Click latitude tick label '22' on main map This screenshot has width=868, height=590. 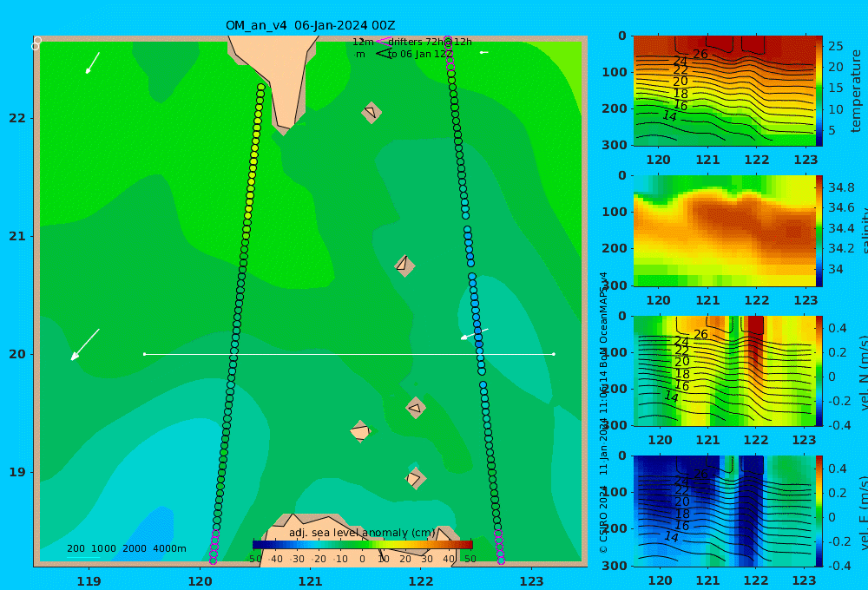coord(16,118)
